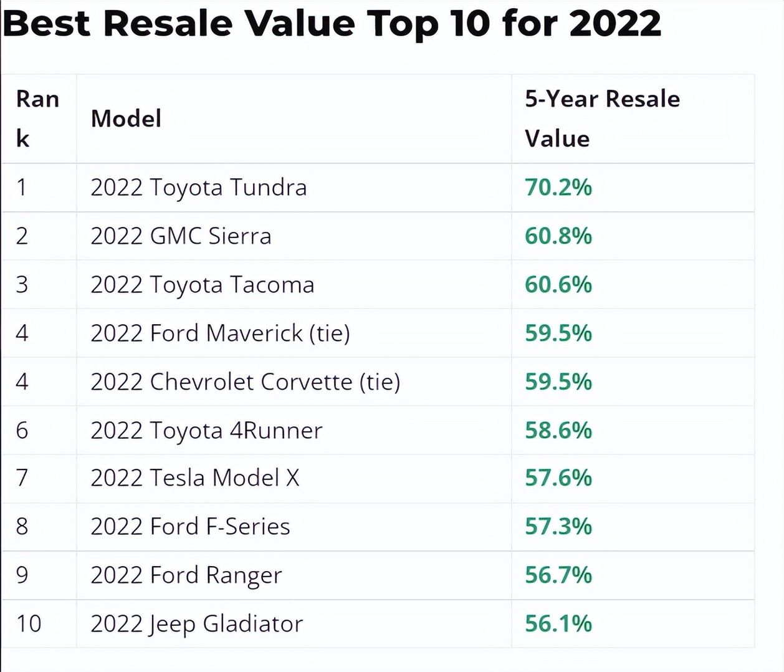Click the 60.6% resale value
Image resolution: width=784 pixels, height=672 pixels.
pos(558,285)
